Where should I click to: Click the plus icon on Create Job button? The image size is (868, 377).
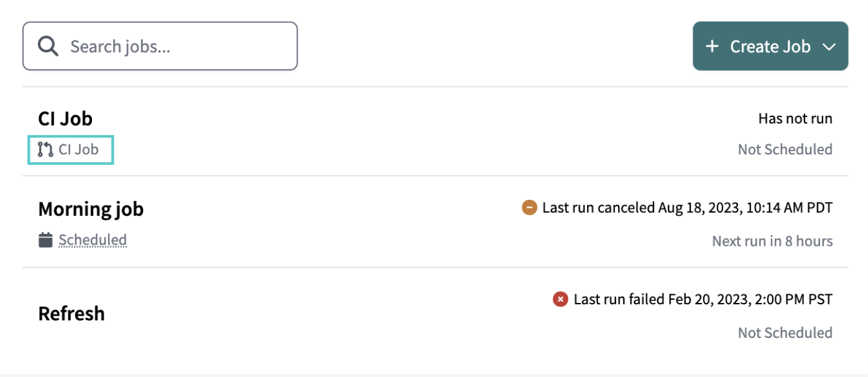coord(712,45)
